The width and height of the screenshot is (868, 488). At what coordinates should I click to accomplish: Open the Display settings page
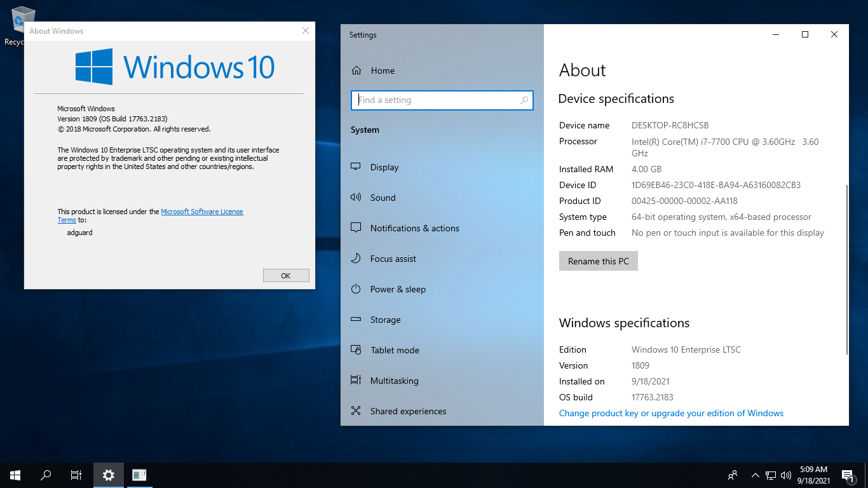tap(384, 167)
